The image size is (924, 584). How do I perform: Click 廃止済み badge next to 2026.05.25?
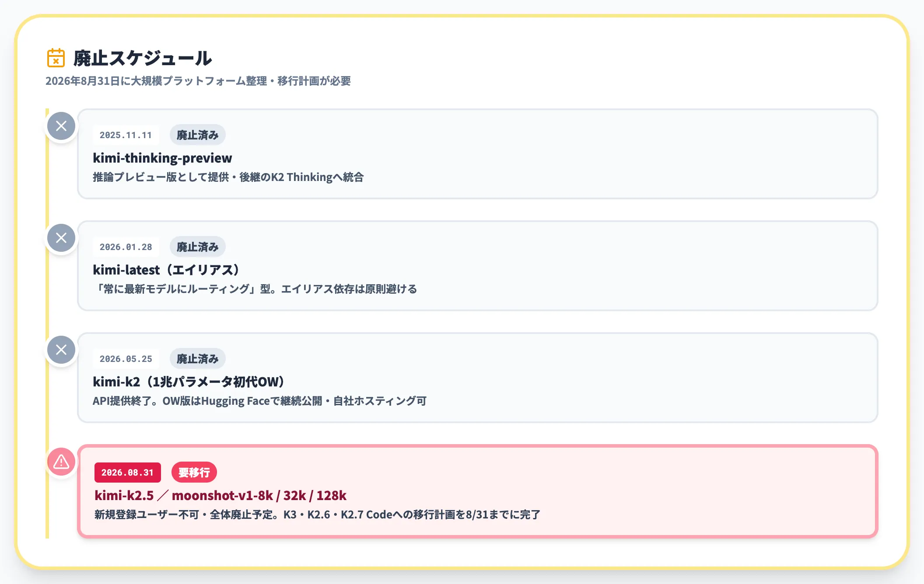coord(198,359)
